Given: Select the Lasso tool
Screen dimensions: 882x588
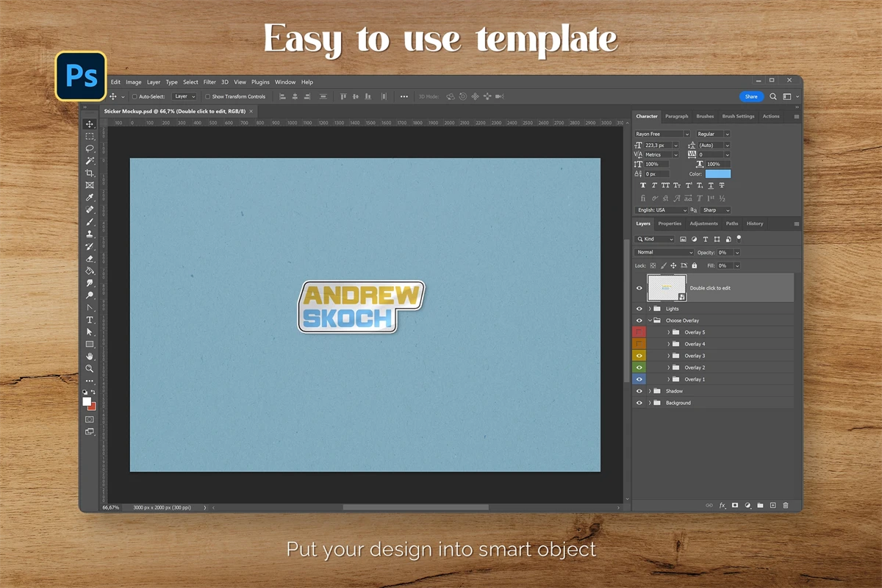Looking at the screenshot, I should pos(90,148).
